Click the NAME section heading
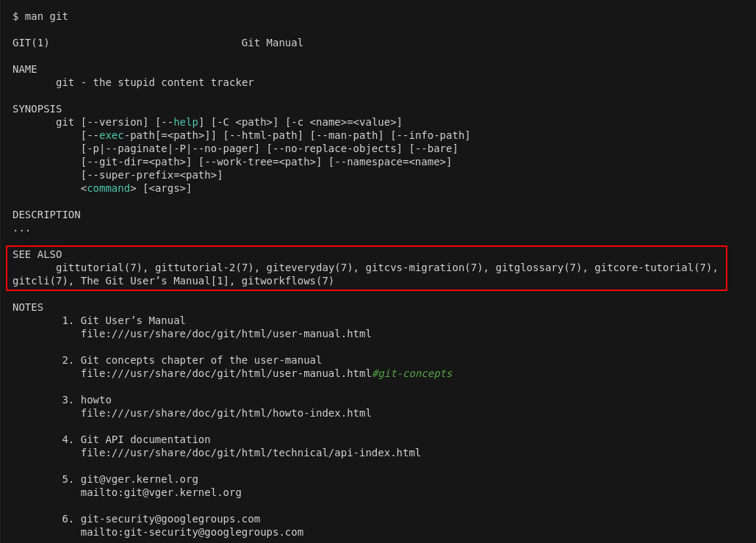This screenshot has height=543, width=756. tap(25, 70)
